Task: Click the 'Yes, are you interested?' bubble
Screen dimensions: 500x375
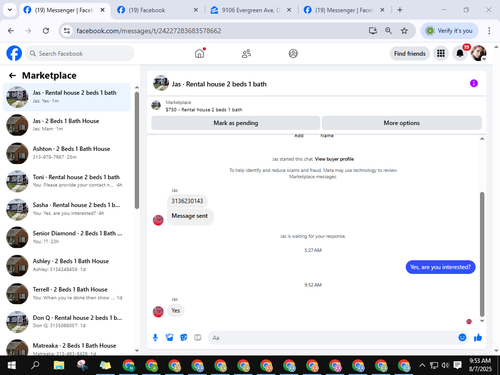Action: (440, 267)
